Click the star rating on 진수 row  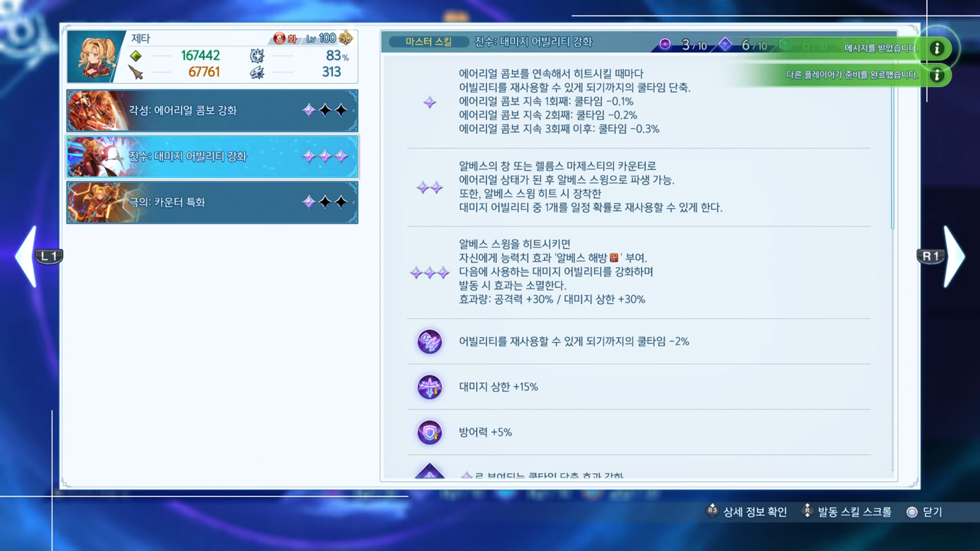click(x=325, y=156)
